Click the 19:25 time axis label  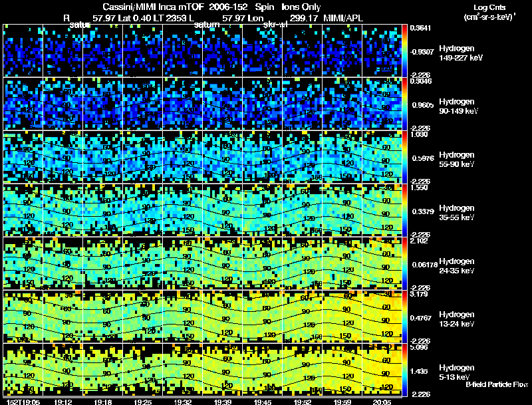(142, 402)
